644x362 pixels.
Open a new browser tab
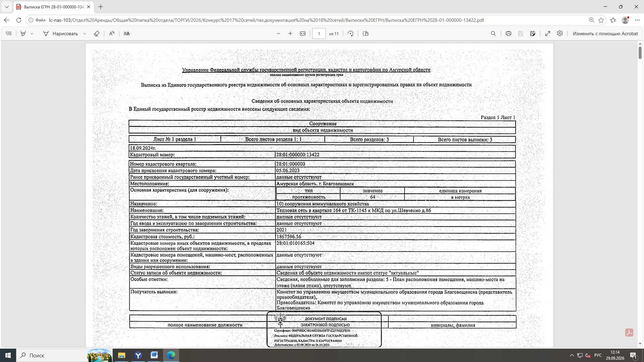click(x=101, y=7)
